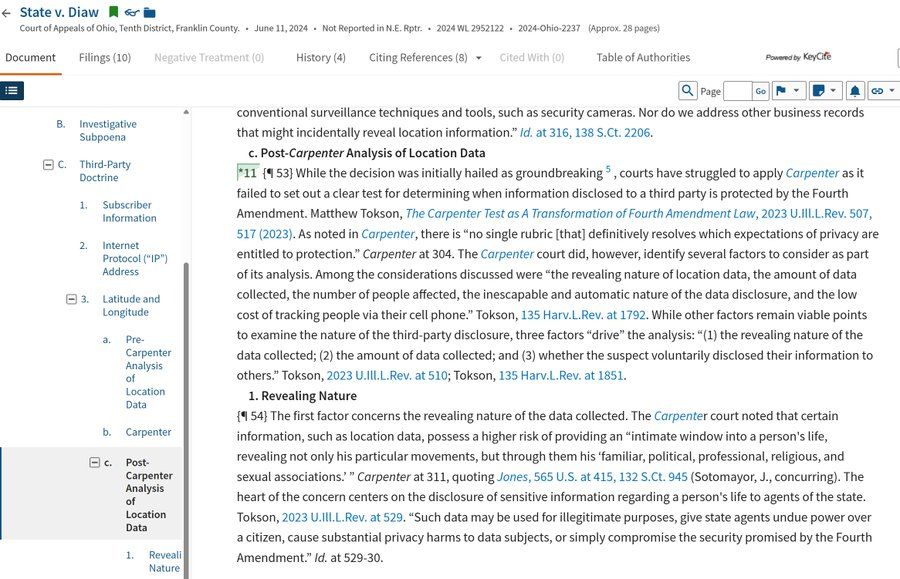Expand the Citing References dropdown arrow
This screenshot has height=579, width=900.
(479, 58)
